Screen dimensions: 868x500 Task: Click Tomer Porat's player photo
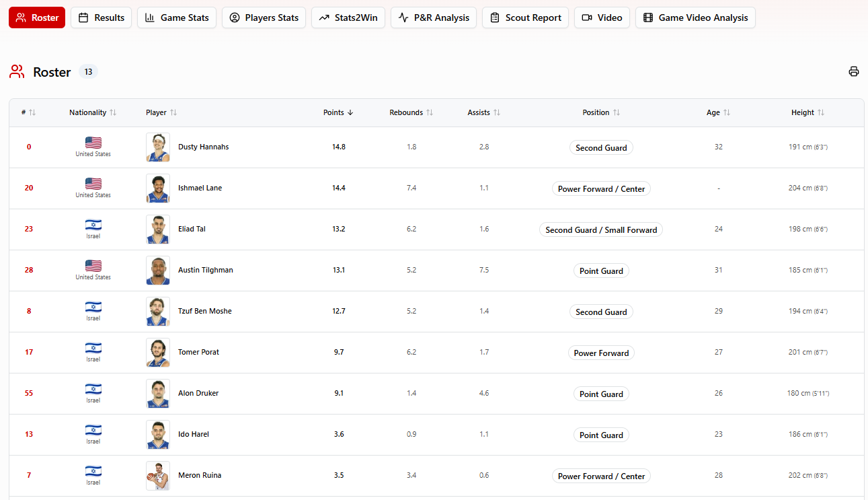point(158,352)
